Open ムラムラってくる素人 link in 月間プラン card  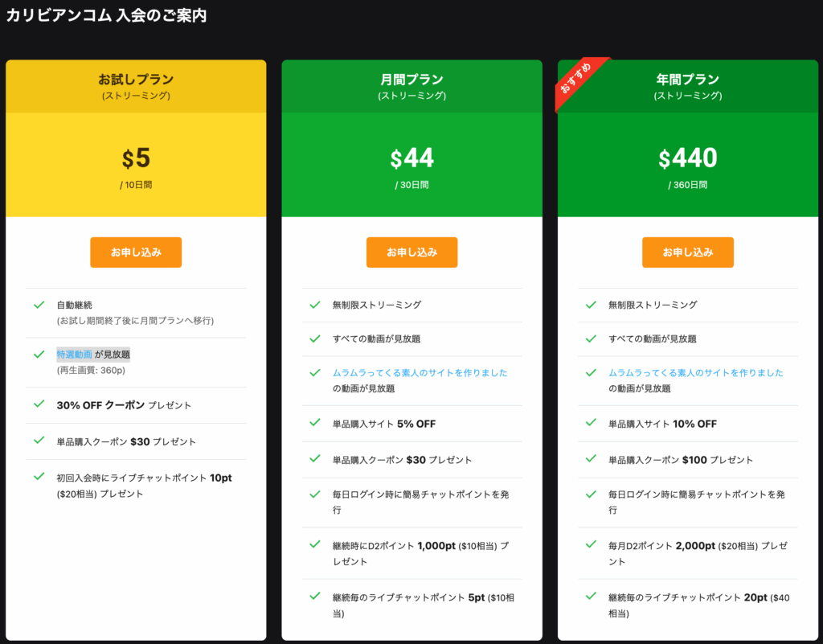coord(420,372)
